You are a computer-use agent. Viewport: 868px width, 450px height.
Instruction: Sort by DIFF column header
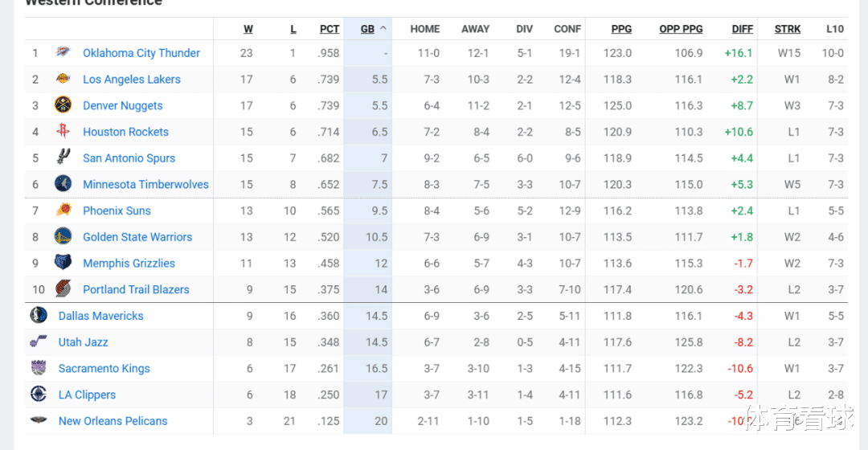pyautogui.click(x=743, y=29)
